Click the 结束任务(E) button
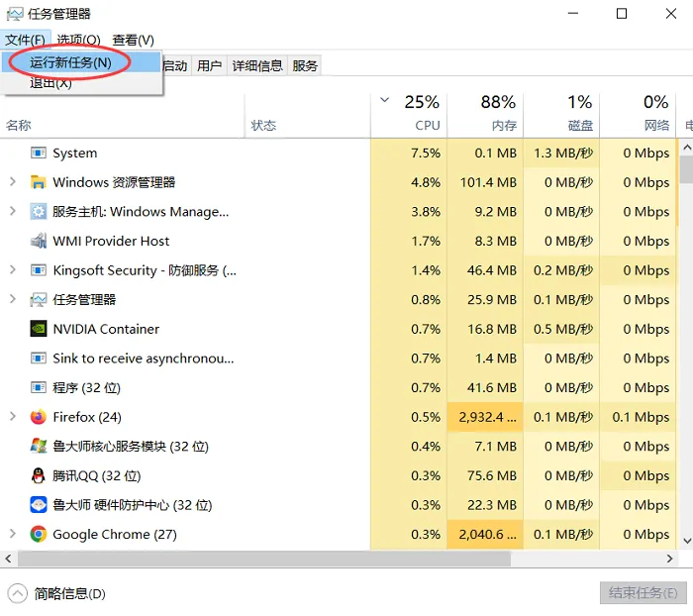Image resolution: width=693 pixels, height=616 pixels. click(643, 592)
